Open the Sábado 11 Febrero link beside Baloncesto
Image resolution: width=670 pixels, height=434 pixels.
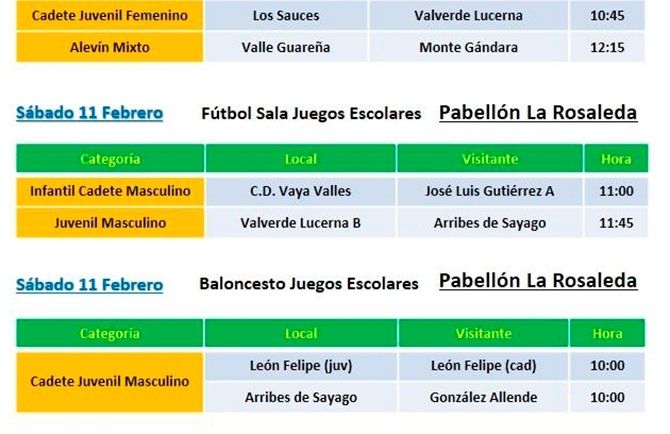click(89, 285)
